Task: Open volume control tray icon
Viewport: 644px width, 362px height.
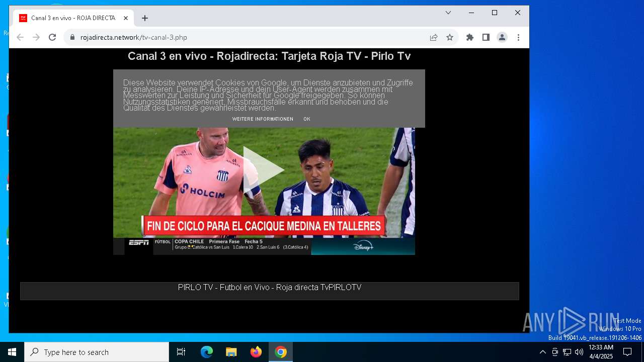Action: pyautogui.click(x=579, y=352)
